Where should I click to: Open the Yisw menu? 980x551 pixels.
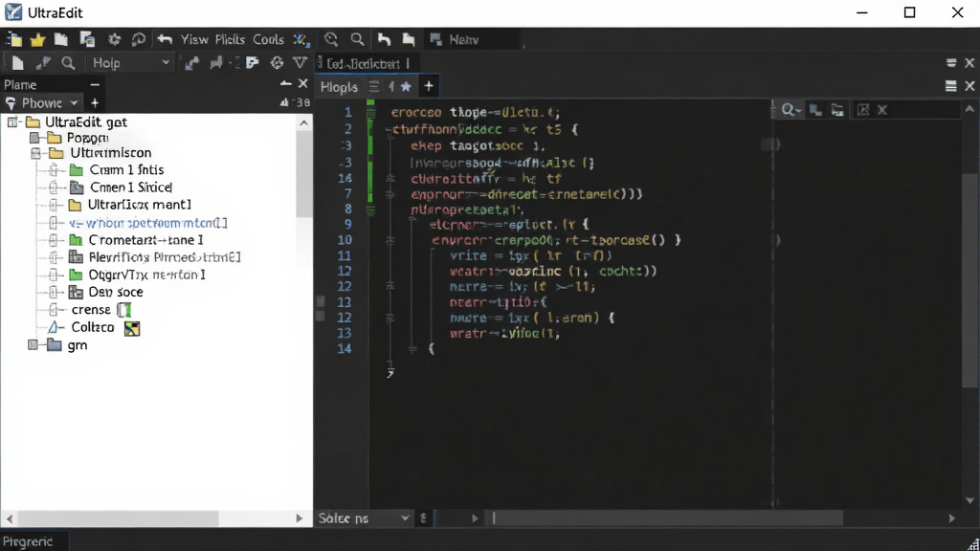click(194, 39)
